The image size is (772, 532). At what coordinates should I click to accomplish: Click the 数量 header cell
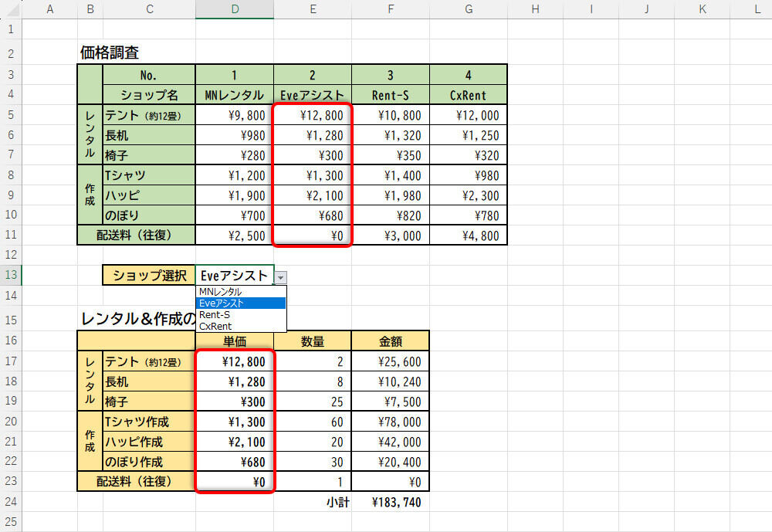click(313, 341)
